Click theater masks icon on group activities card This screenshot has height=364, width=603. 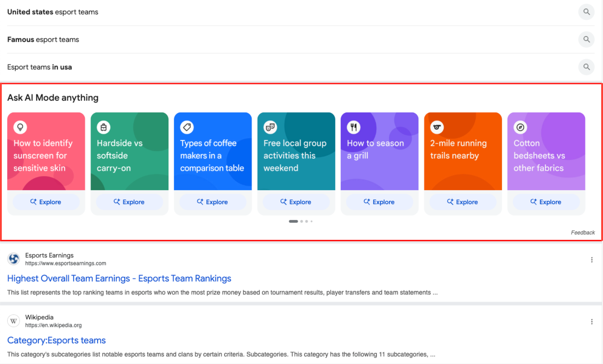[270, 127]
